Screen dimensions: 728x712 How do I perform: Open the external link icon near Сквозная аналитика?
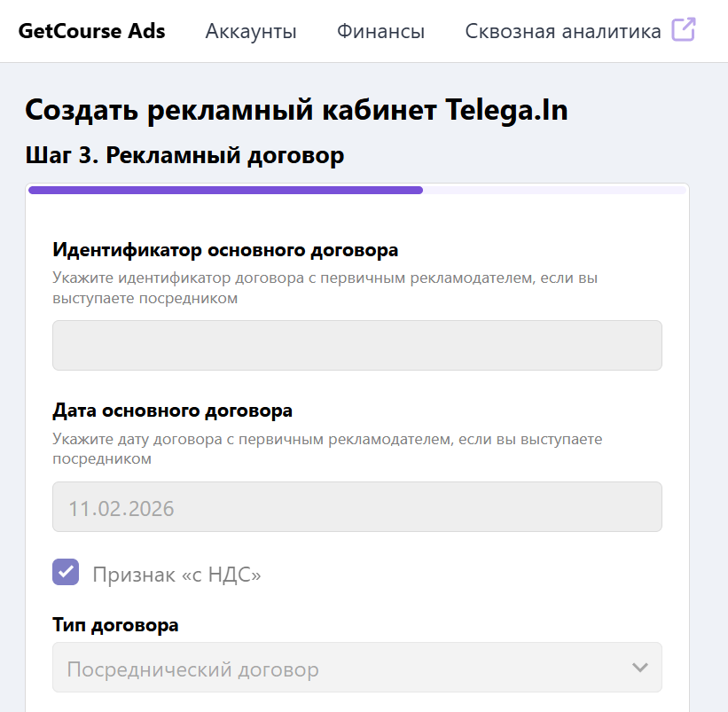683,28
